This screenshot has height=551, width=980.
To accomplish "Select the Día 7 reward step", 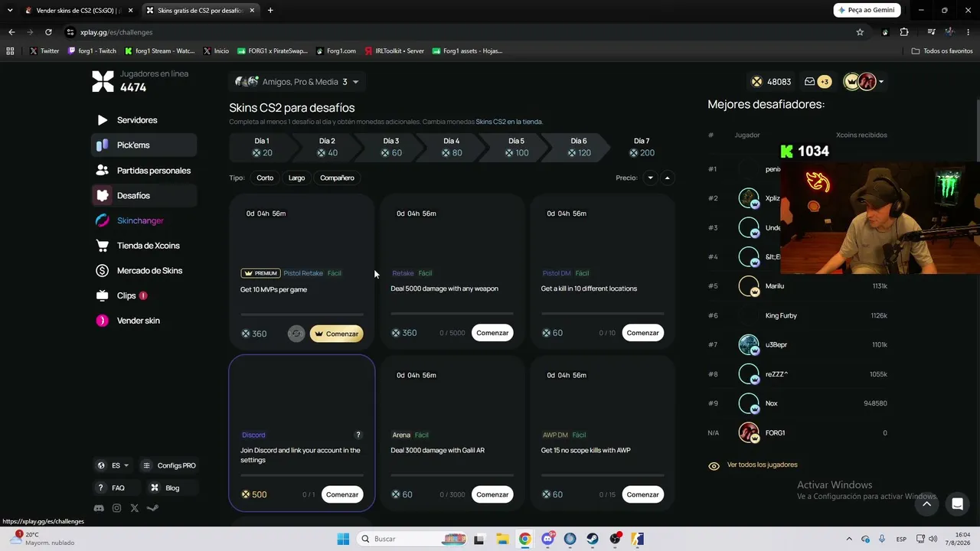I will tap(642, 147).
